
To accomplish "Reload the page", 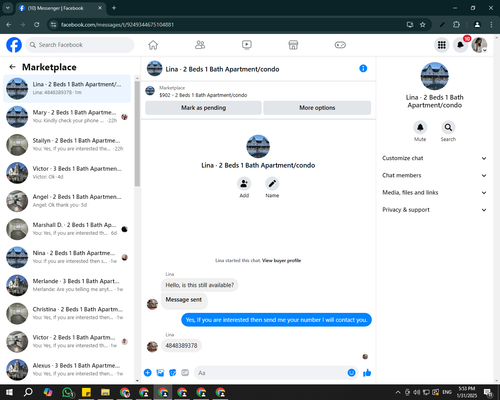I will point(37,25).
